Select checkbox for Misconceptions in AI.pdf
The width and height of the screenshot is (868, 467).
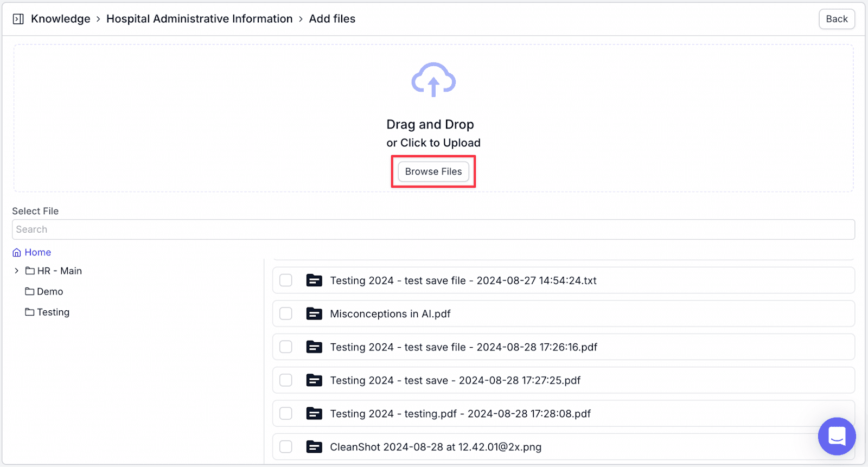(286, 314)
